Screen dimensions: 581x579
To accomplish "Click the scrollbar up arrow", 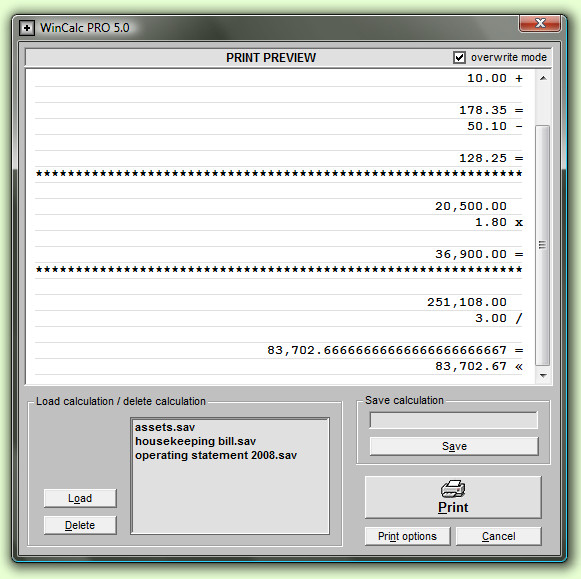I will (x=543, y=78).
